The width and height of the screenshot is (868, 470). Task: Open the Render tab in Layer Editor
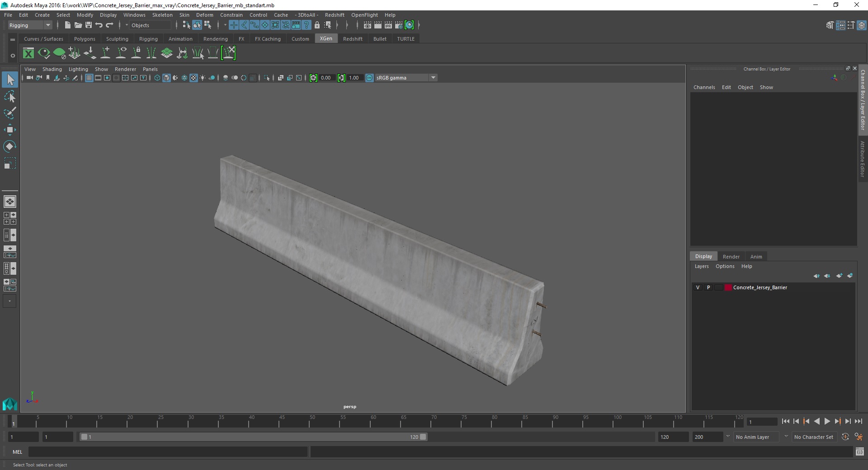(731, 257)
